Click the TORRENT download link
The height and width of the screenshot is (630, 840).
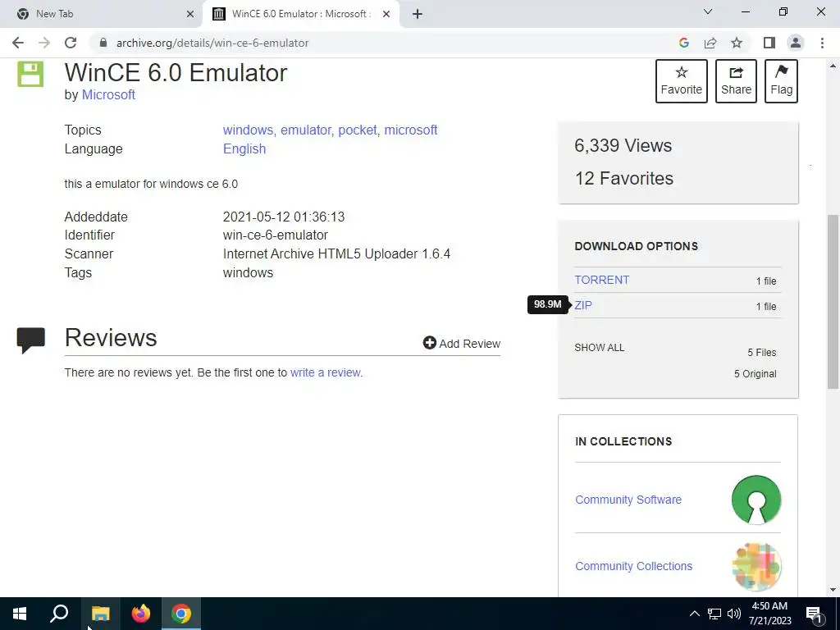coord(601,281)
